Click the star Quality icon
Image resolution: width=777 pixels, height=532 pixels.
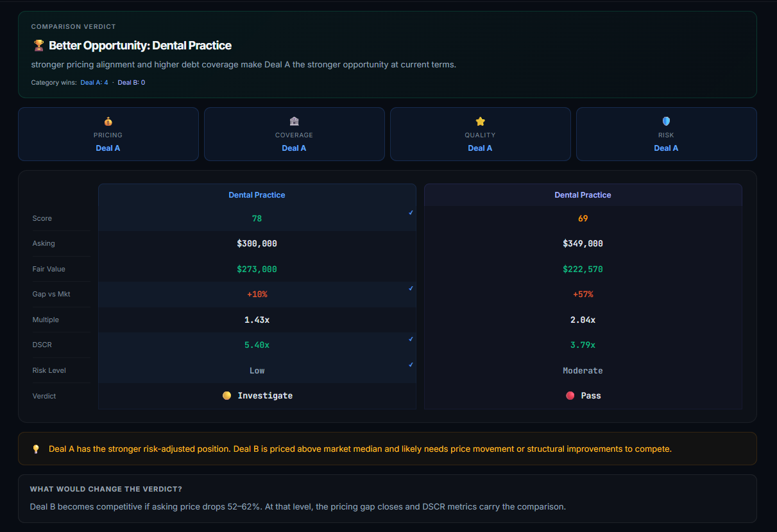(480, 121)
